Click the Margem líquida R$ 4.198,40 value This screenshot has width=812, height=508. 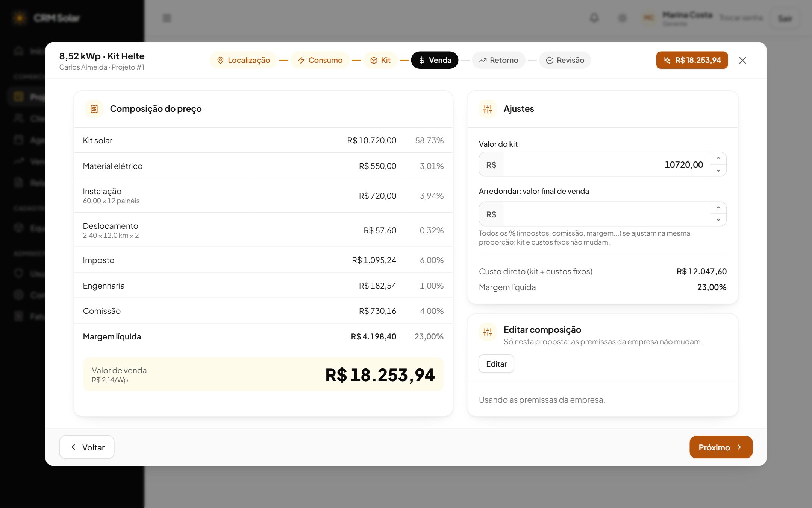373,336
